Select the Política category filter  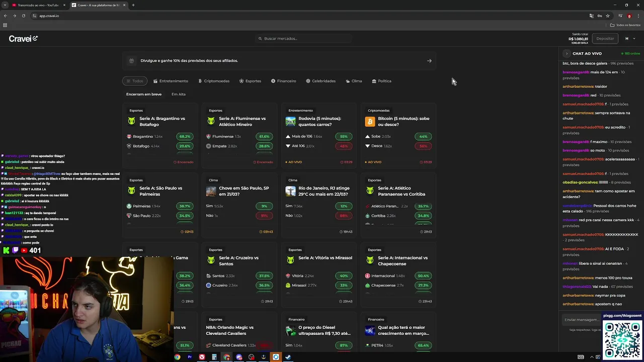(x=381, y=81)
